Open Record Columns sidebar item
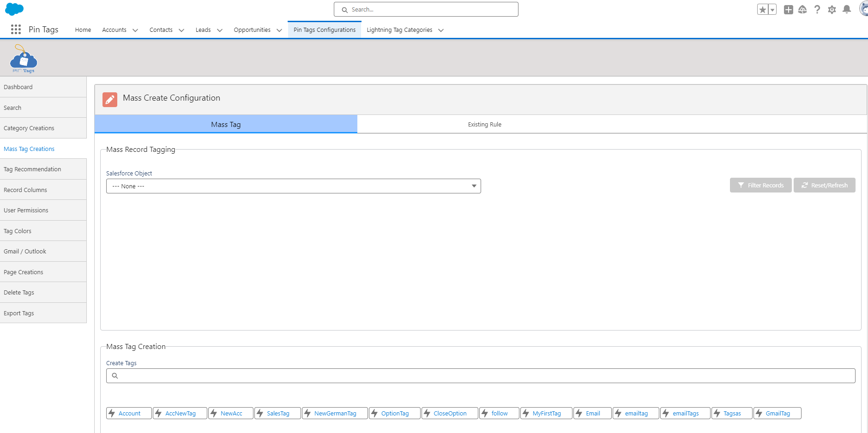 click(43, 190)
